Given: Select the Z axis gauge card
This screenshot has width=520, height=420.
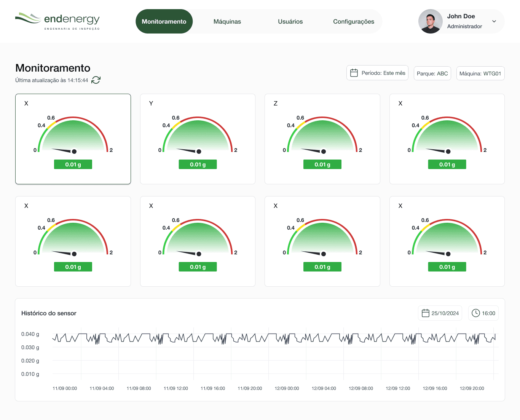Looking at the screenshot, I should pos(322,139).
